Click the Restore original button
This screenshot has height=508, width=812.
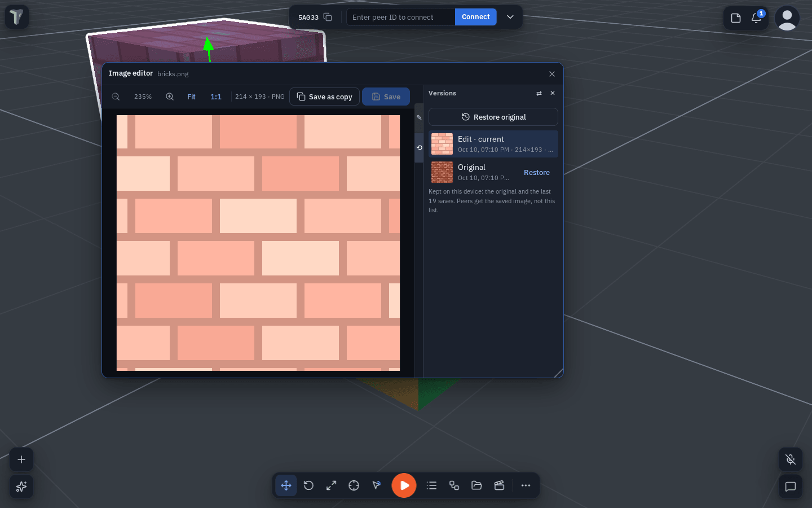493,117
